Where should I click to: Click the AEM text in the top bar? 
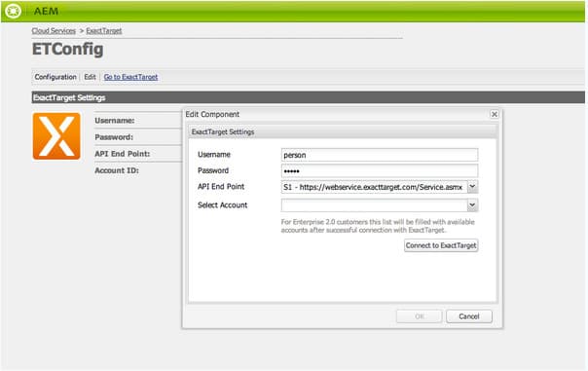46,12
